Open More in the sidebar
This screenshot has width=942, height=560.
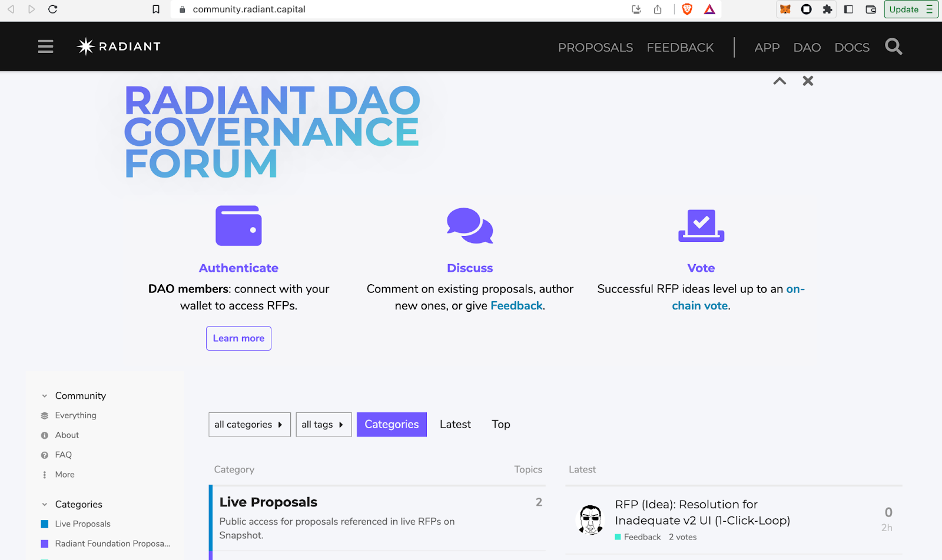(65, 475)
